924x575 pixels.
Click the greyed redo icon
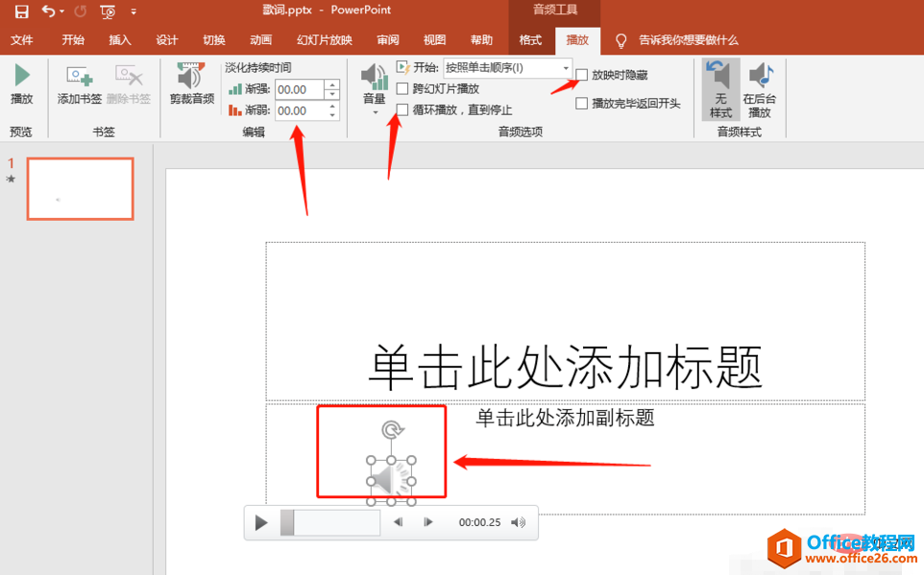[80, 12]
